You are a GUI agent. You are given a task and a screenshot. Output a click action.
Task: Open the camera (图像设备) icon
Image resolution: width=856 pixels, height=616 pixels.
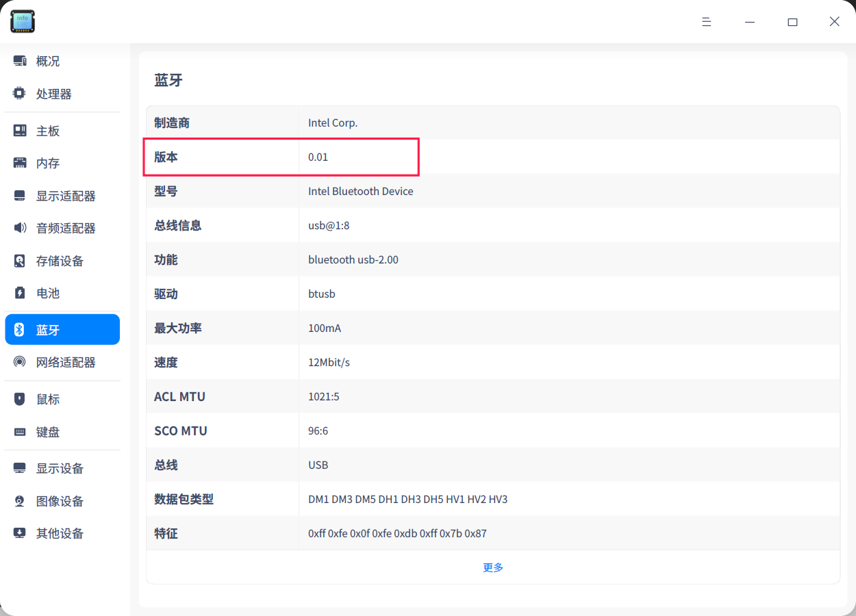click(19, 501)
